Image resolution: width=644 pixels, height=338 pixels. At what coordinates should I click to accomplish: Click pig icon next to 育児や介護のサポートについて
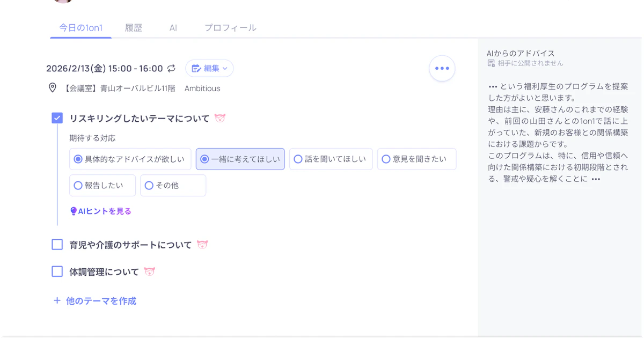(202, 245)
